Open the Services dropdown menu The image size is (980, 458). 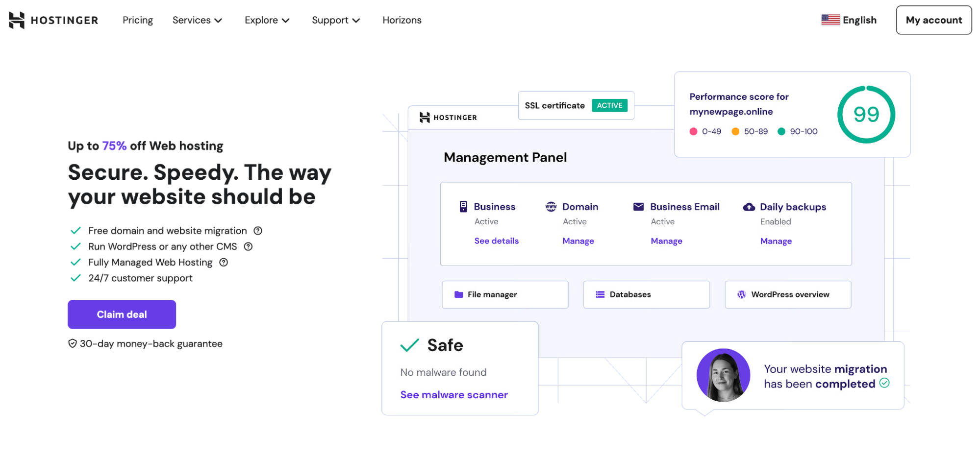[x=197, y=20]
